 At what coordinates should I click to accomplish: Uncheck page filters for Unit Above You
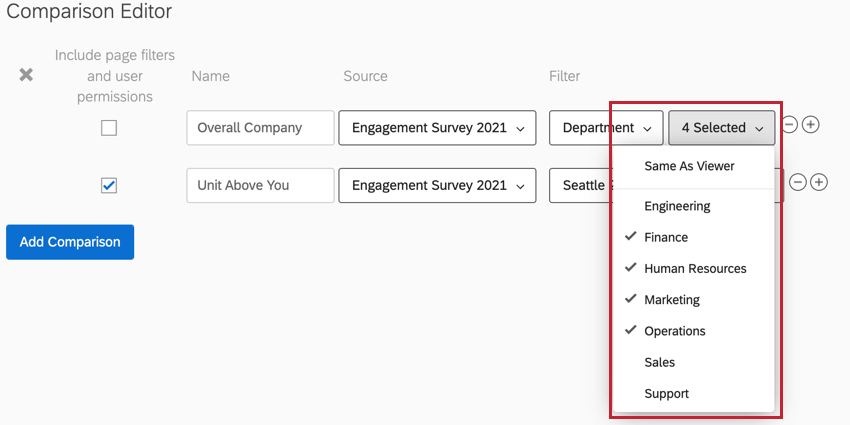pyautogui.click(x=109, y=185)
